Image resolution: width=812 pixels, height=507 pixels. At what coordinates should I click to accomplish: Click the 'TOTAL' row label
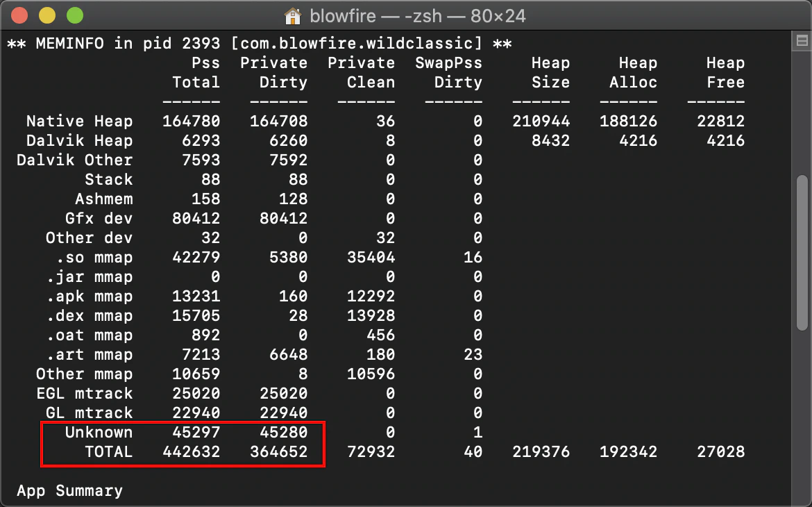point(109,451)
